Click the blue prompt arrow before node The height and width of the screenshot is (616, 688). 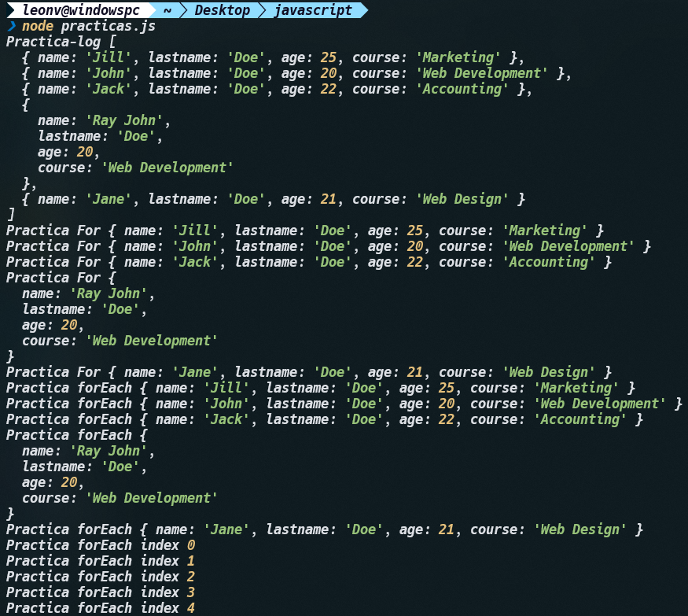coord(11,26)
